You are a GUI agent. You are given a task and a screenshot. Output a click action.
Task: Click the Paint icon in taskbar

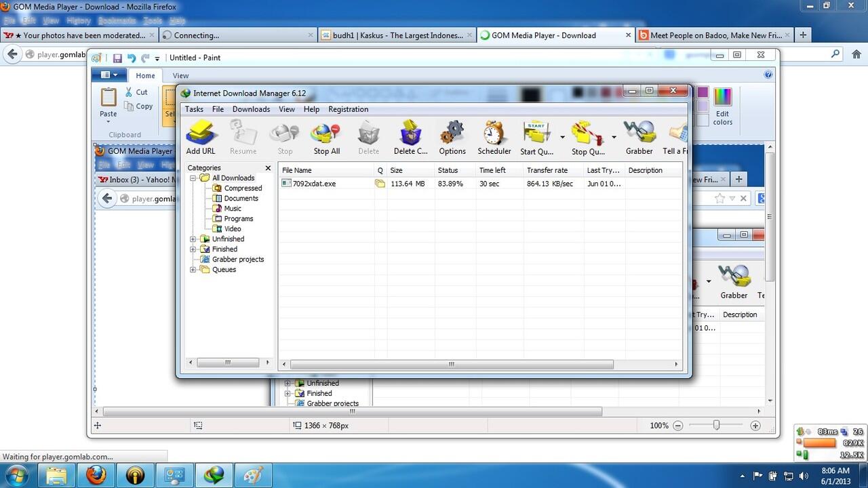pyautogui.click(x=254, y=474)
